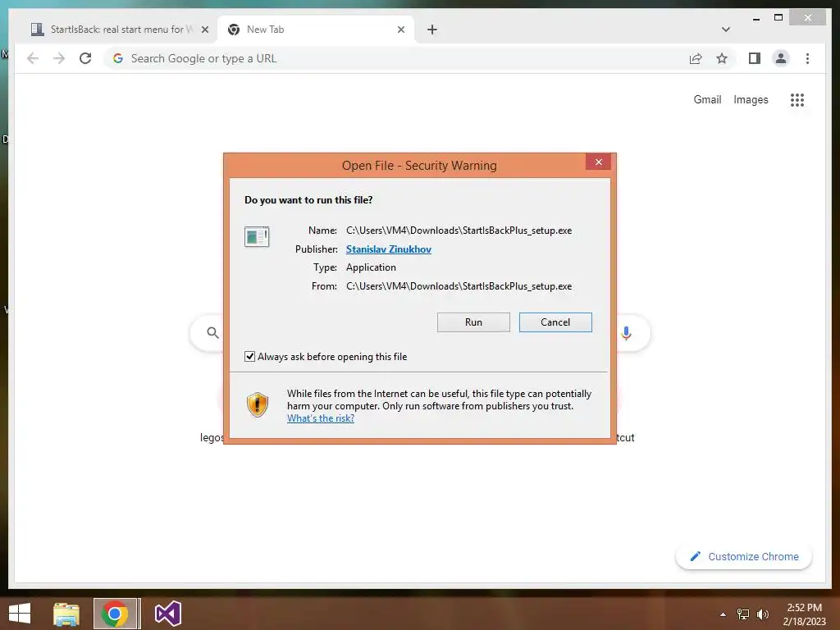Go back in Chrome
The width and height of the screenshot is (840, 630).
click(33, 58)
